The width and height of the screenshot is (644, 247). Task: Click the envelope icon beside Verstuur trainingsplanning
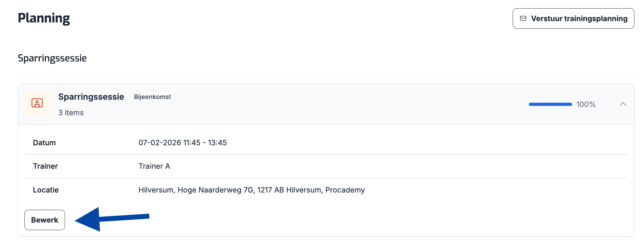tap(523, 18)
